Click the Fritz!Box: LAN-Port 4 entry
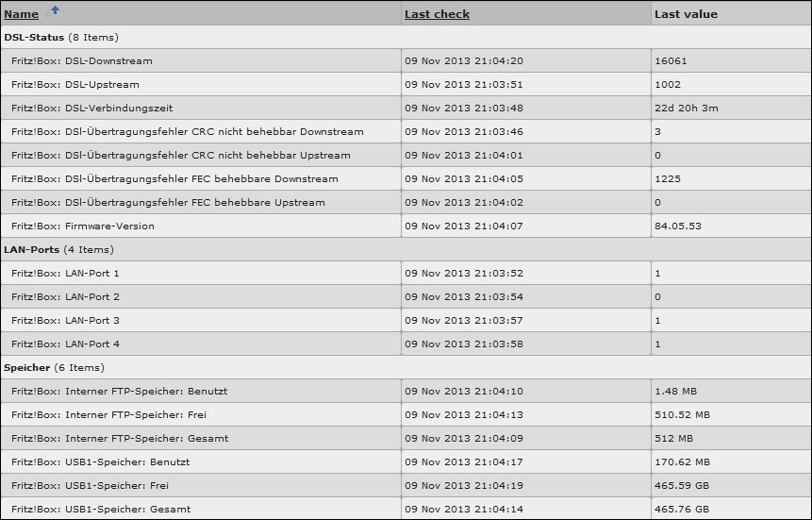This screenshot has height=520, width=812. (66, 344)
